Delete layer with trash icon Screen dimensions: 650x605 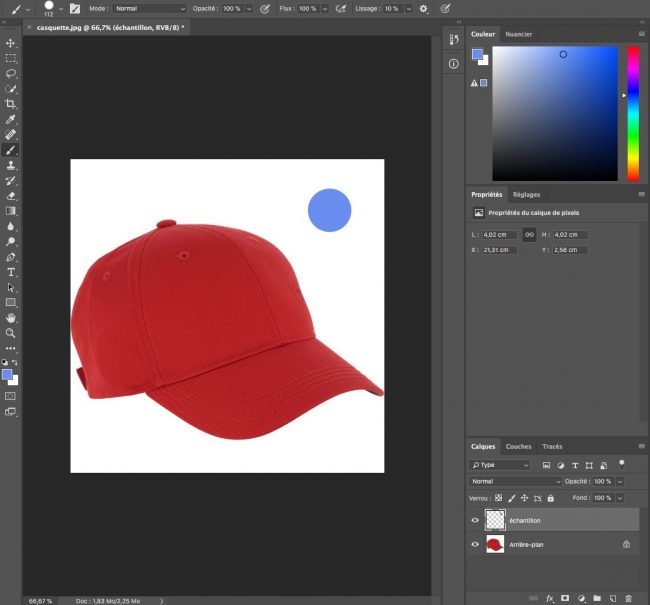(x=628, y=598)
